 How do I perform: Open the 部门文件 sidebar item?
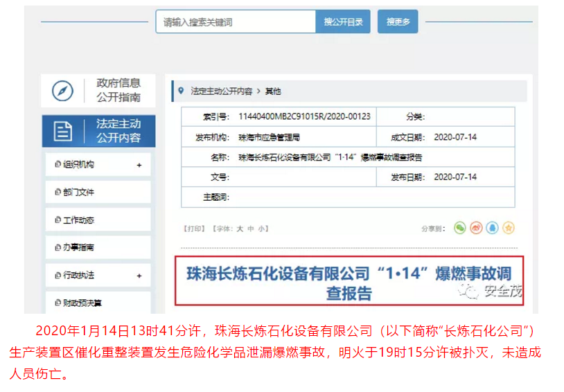click(75, 192)
